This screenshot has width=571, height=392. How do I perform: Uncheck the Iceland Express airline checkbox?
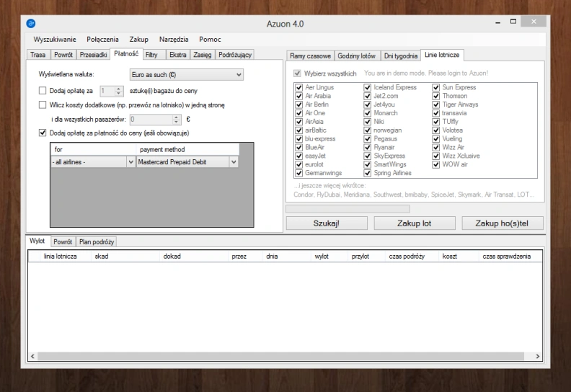[x=368, y=87]
